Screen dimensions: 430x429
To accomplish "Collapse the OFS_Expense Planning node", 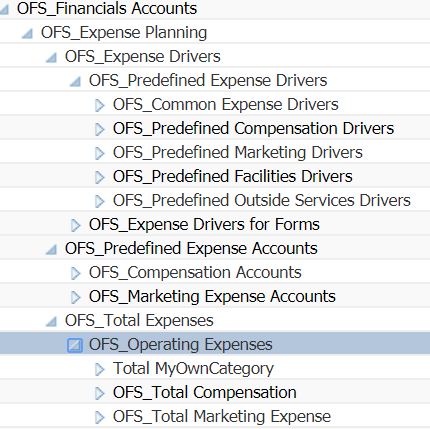I will pos(27,33).
